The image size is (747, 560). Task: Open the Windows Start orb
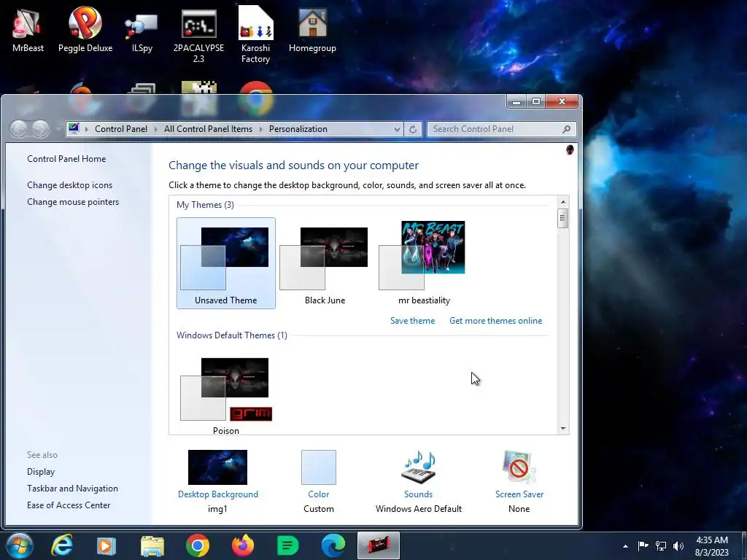20,545
